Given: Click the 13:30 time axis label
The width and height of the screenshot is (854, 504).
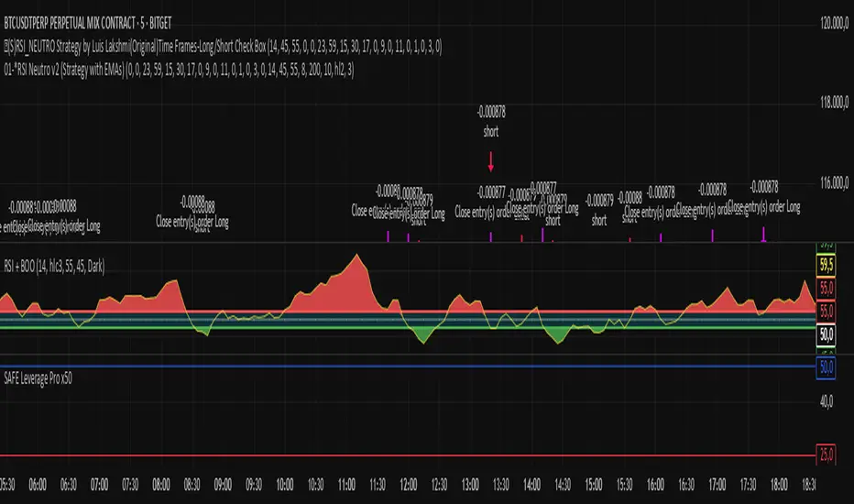Looking at the screenshot, I should click(x=501, y=484).
